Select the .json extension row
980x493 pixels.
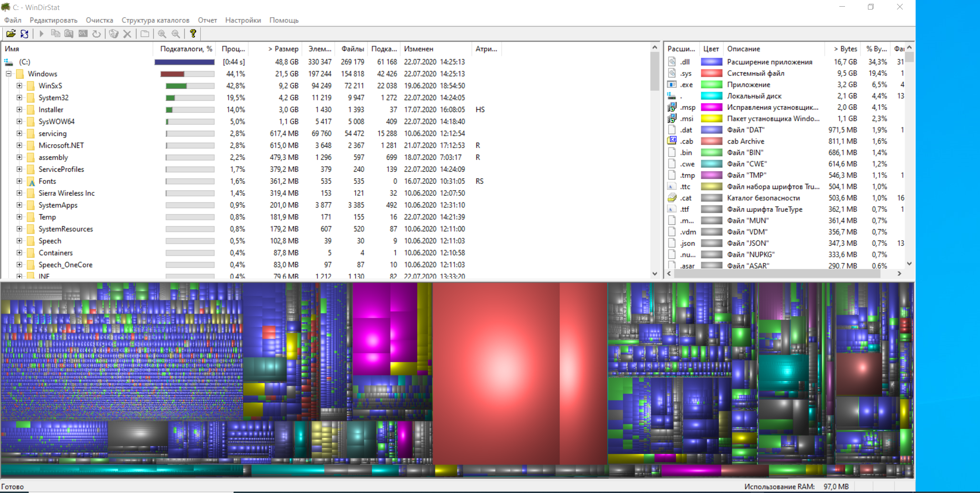tap(785, 243)
